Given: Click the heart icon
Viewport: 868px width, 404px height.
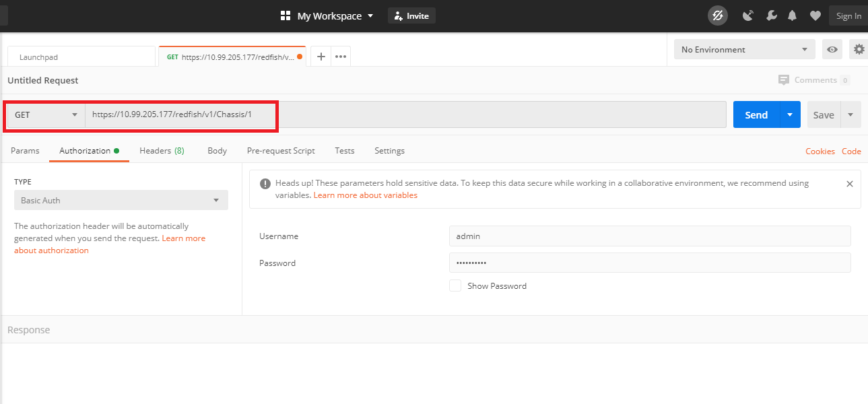Looking at the screenshot, I should click(x=815, y=15).
